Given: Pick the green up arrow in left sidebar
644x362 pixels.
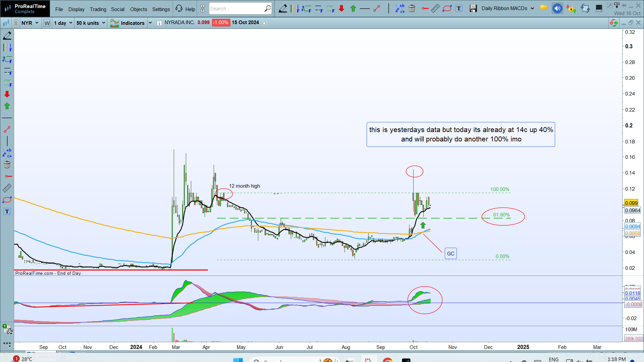Looking at the screenshot, I should 7,106.
